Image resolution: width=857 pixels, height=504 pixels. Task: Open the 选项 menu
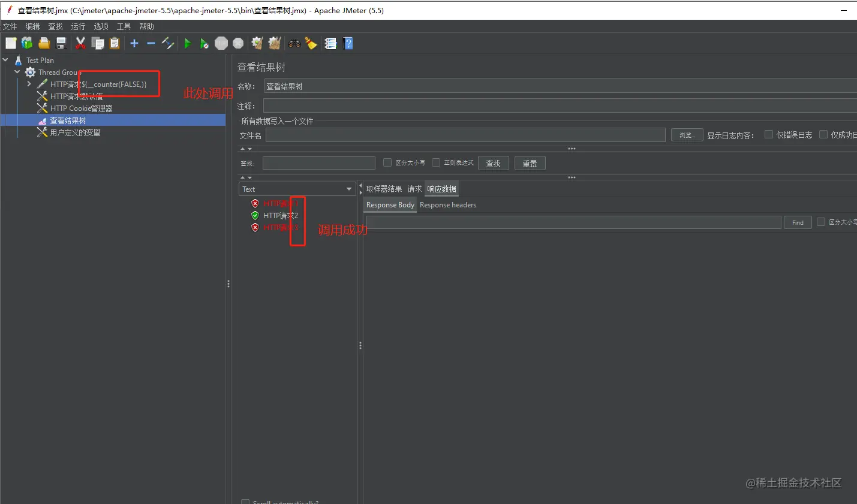(101, 26)
